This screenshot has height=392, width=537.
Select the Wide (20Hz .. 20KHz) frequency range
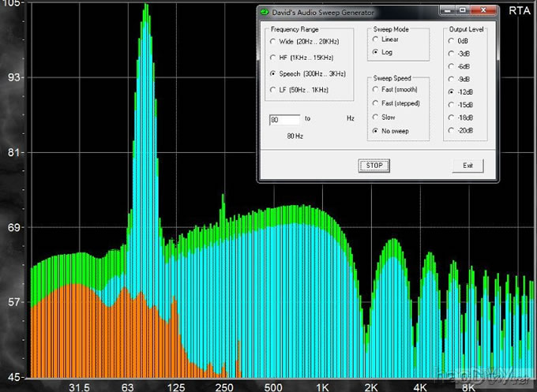pos(273,41)
